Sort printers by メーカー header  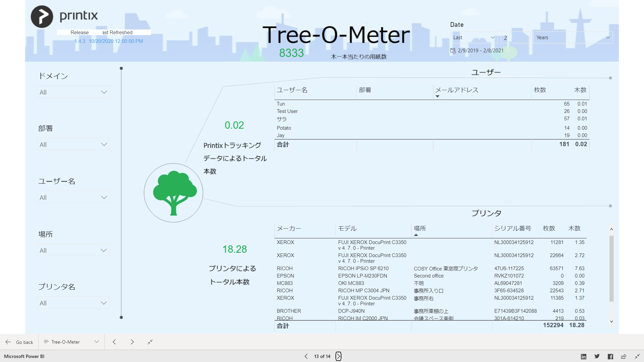click(x=289, y=228)
